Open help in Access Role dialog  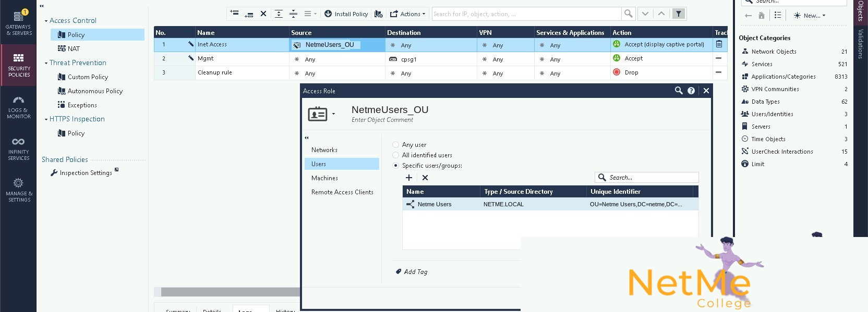point(691,91)
